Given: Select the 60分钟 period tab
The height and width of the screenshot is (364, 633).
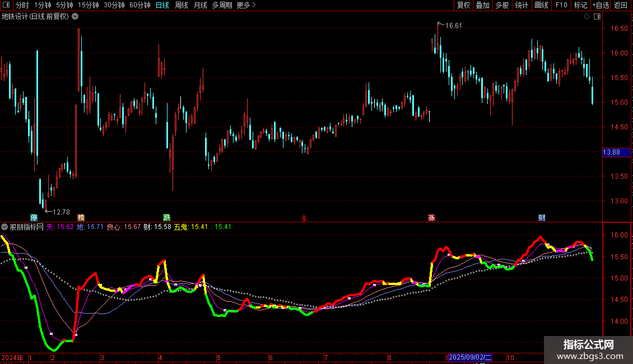Looking at the screenshot, I should pos(140,5).
